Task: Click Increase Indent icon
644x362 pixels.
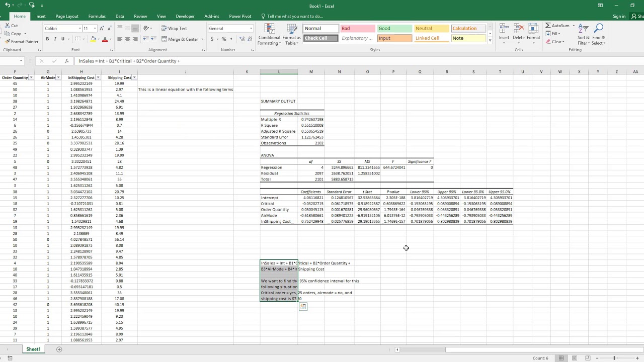Action: click(153, 39)
